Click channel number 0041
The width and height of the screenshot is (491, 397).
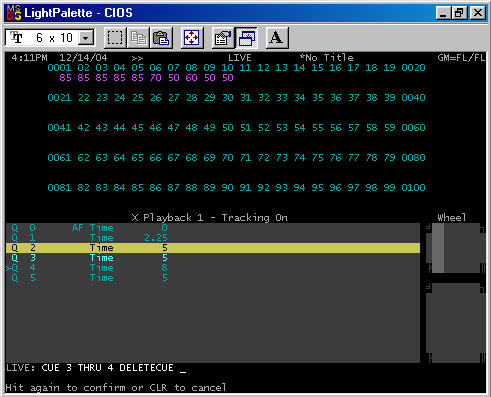tap(59, 128)
